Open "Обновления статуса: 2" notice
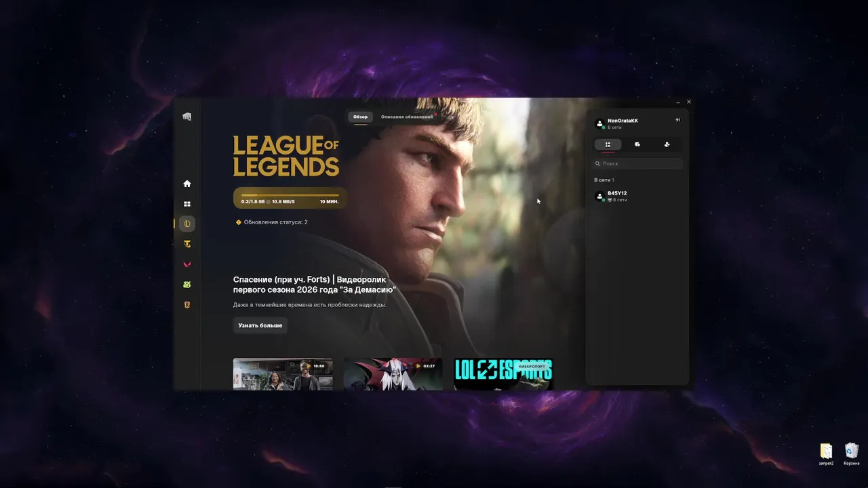 pyautogui.click(x=272, y=222)
